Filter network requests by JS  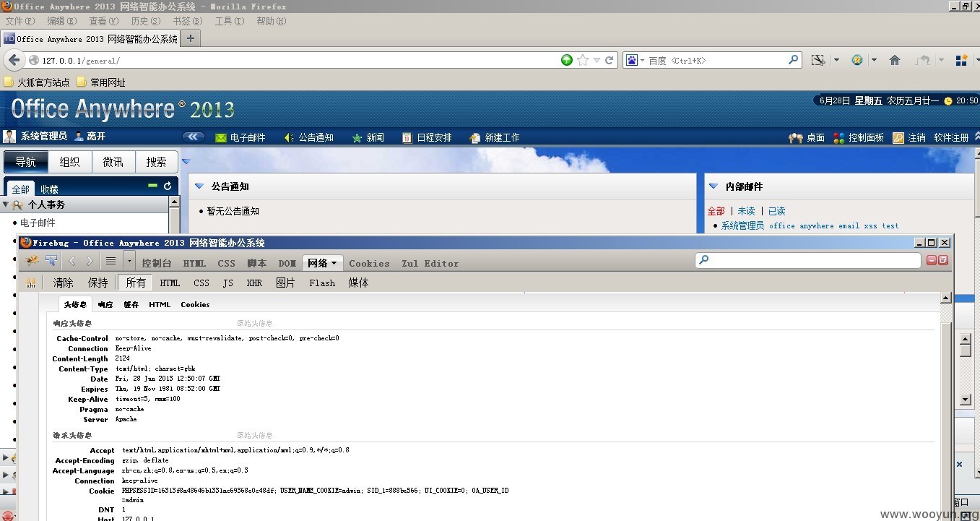[x=228, y=283]
